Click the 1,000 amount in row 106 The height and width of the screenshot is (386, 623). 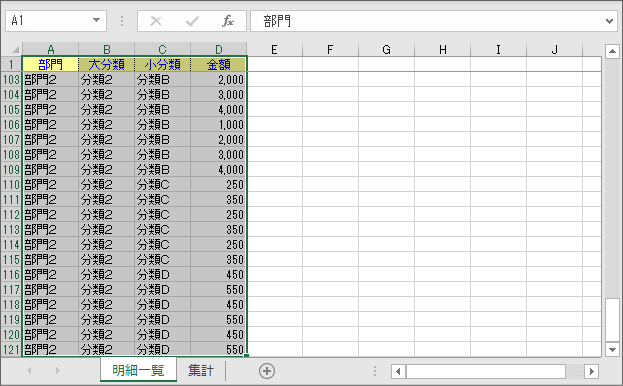[219, 125]
